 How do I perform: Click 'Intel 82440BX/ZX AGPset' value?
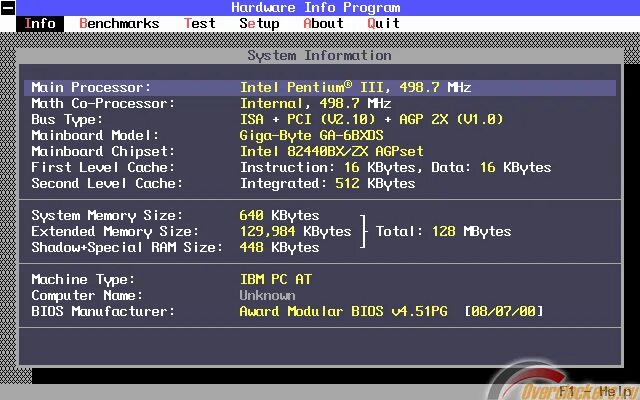pyautogui.click(x=331, y=151)
